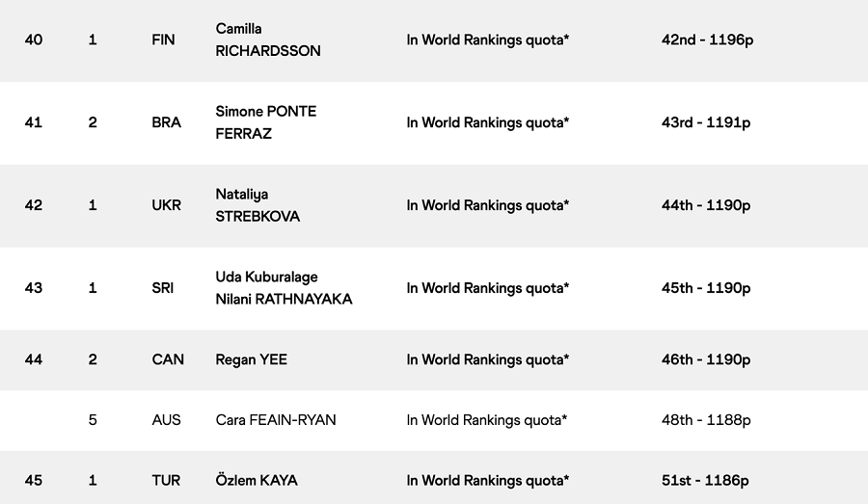Select position number 45 cell

point(33,480)
